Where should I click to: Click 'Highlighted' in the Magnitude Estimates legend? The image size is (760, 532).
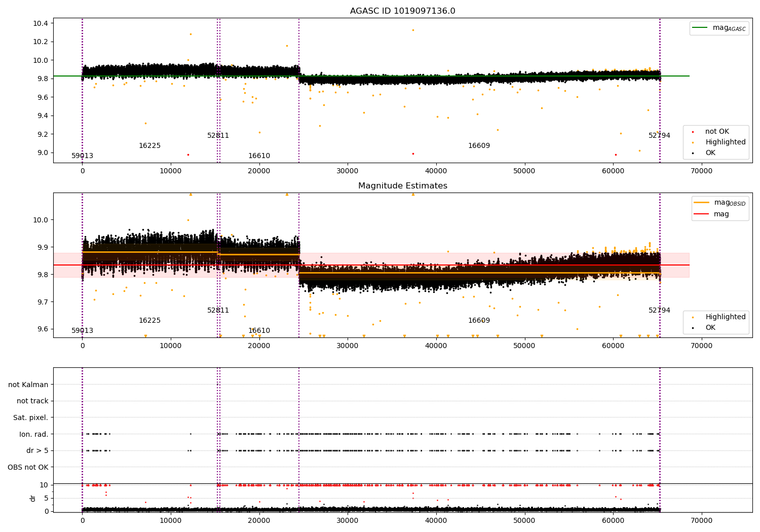click(x=725, y=317)
